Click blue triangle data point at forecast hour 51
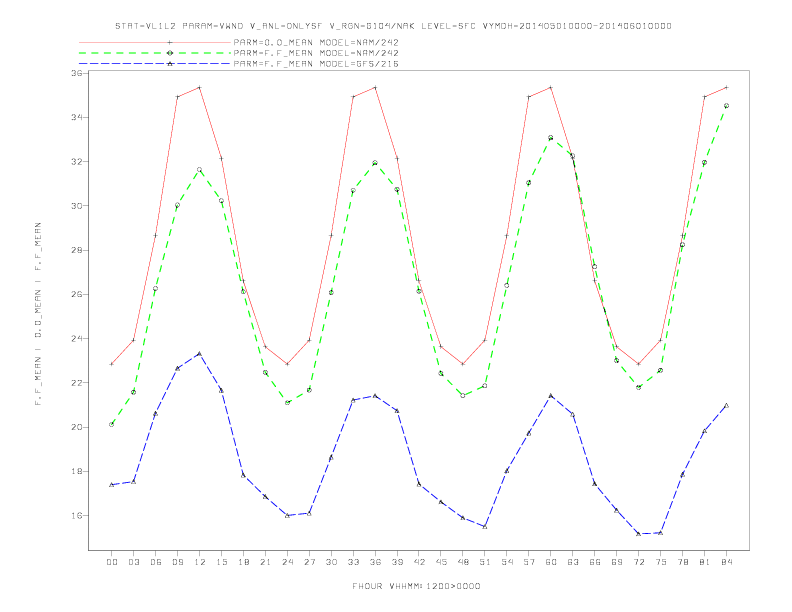792x612 pixels. tap(485, 527)
